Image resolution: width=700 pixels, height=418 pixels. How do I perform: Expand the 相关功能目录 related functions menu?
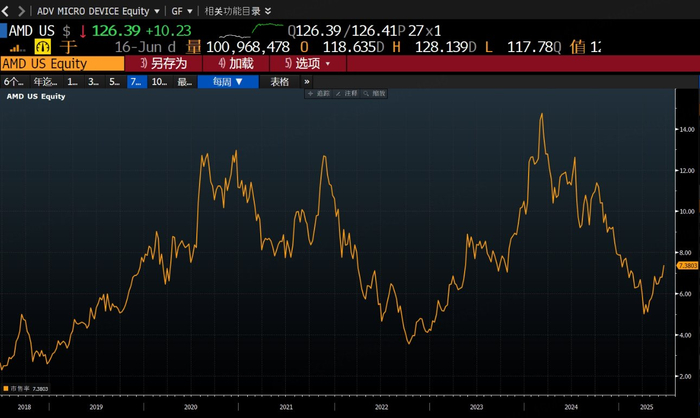pos(238,11)
